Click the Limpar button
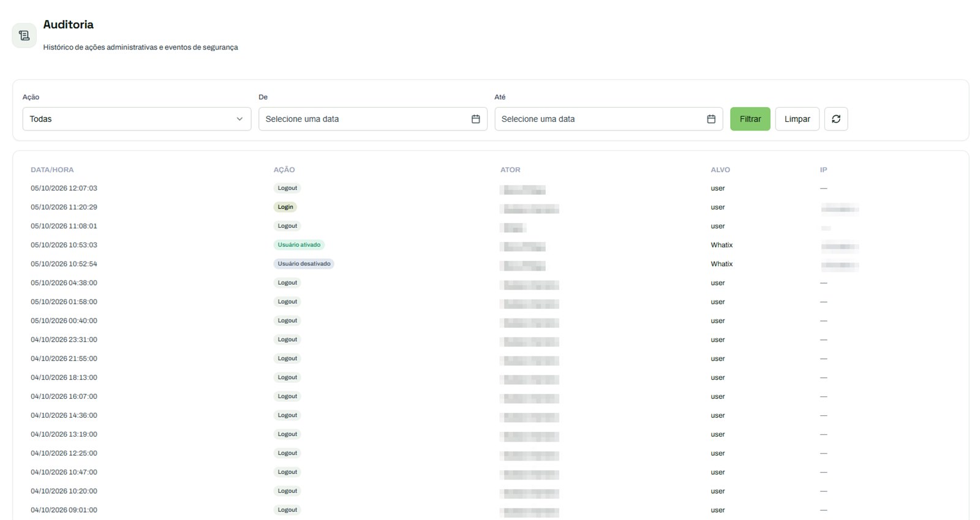Screen dimensions: 980x520 [797, 119]
